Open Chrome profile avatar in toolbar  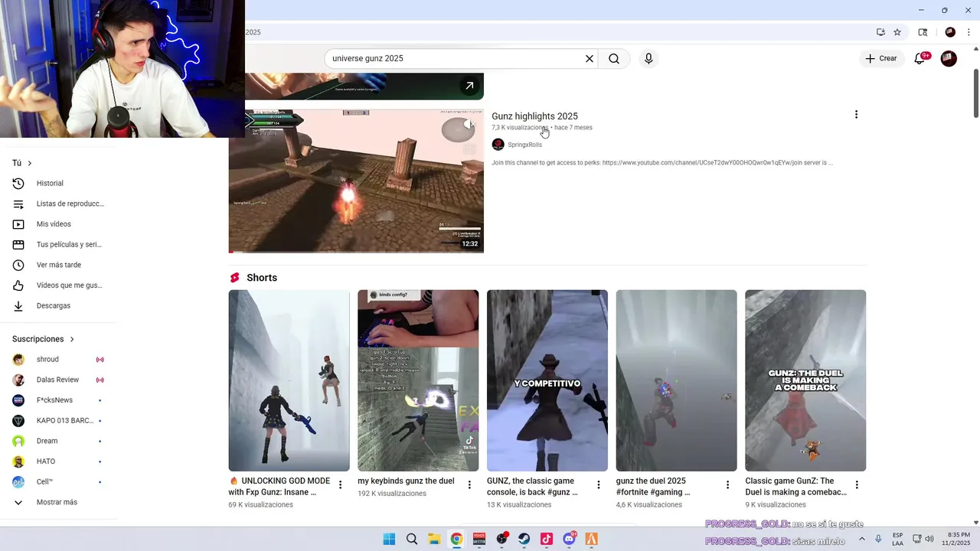coord(950,32)
